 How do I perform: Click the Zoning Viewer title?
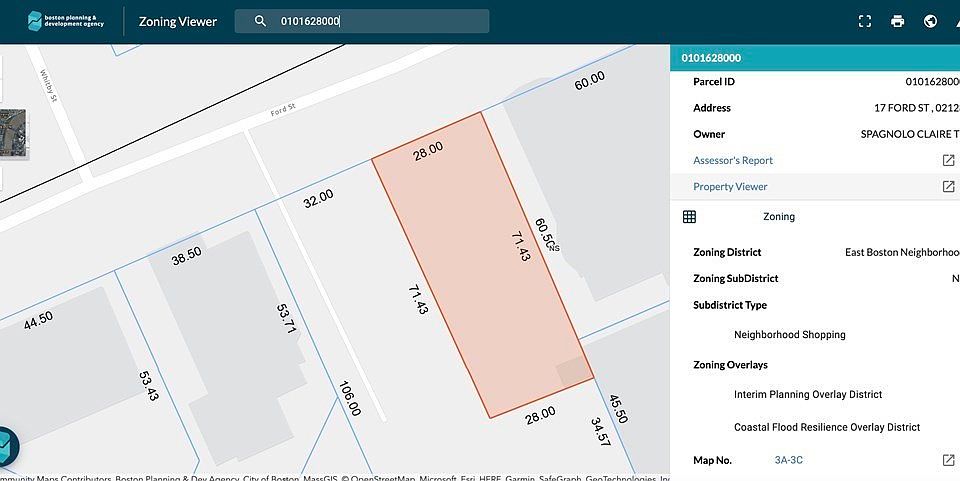click(177, 21)
